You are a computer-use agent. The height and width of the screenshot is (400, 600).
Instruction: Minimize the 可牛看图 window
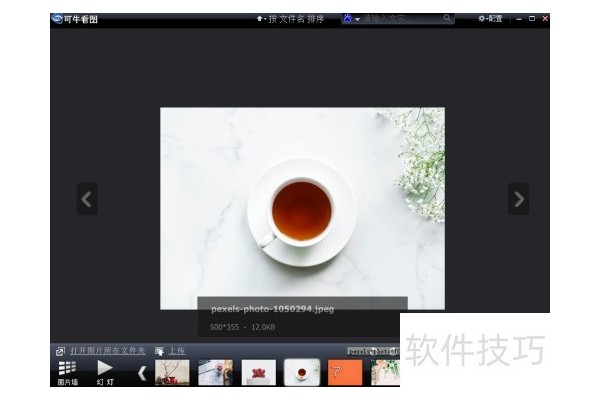(519, 19)
